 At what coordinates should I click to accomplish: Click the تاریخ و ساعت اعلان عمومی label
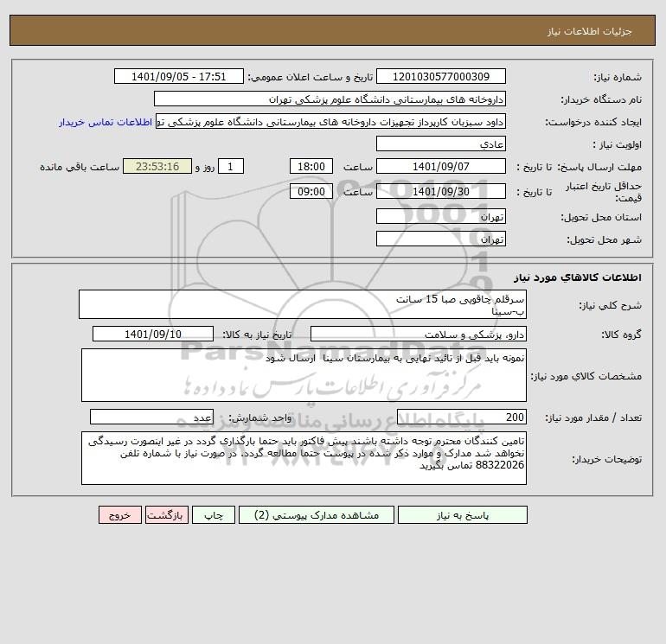310,77
